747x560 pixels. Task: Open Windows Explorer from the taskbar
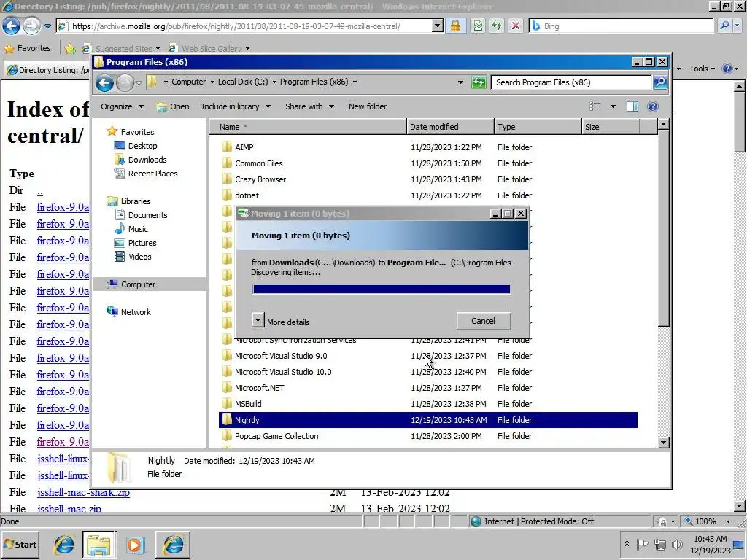pos(99,544)
